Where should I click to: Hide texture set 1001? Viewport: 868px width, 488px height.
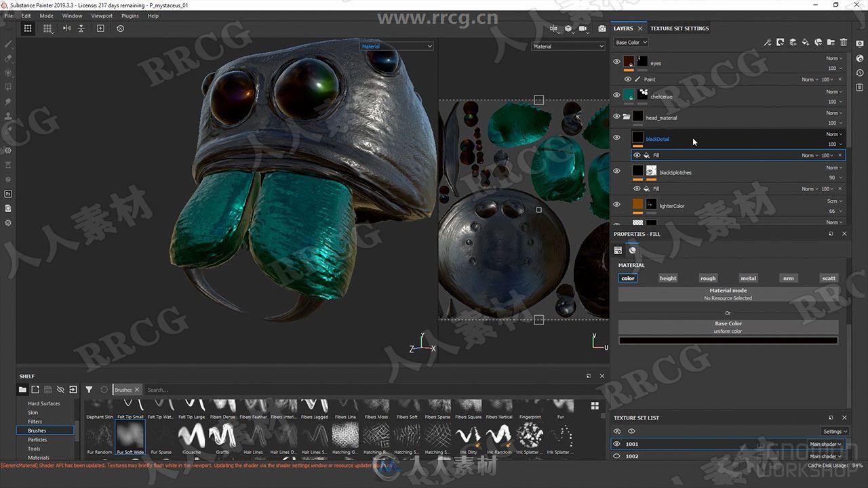click(x=616, y=444)
